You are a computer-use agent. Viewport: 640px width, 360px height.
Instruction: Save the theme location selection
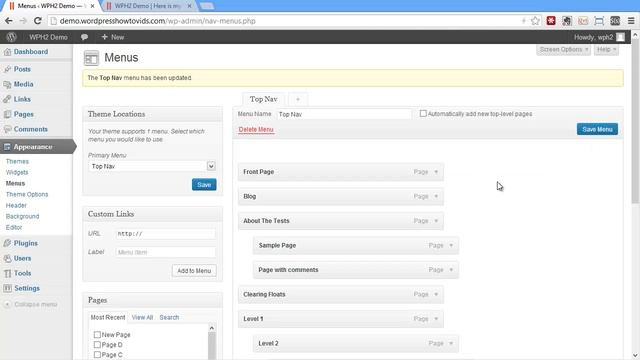(204, 184)
